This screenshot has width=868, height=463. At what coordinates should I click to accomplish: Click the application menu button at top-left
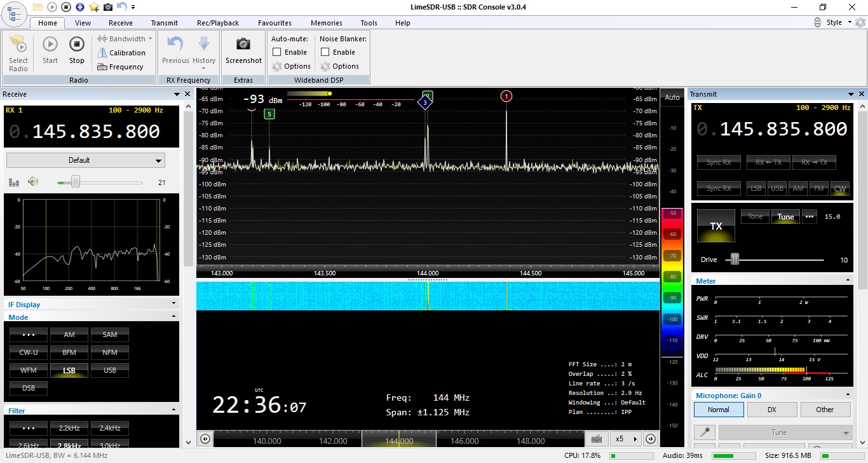point(14,14)
